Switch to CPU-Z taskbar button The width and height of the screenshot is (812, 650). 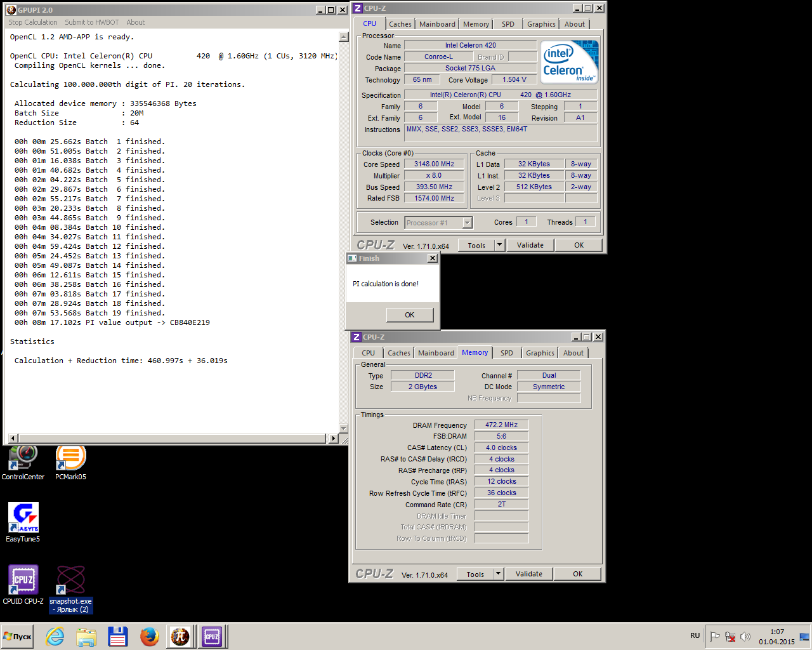click(212, 636)
